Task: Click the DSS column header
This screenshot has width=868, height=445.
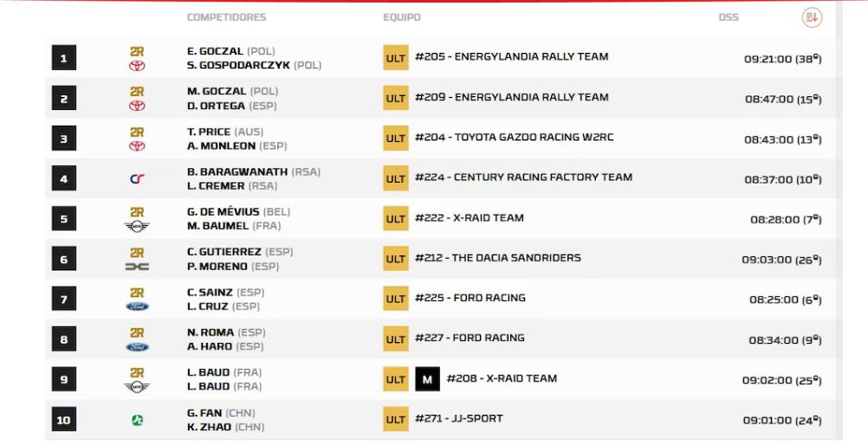Action: (x=729, y=17)
